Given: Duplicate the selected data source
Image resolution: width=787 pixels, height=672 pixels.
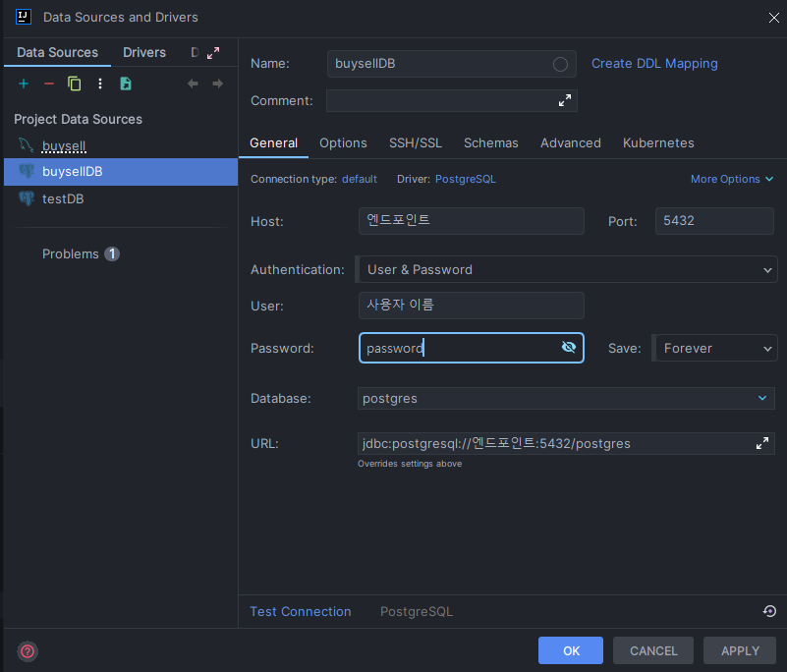Looking at the screenshot, I should click(x=75, y=84).
